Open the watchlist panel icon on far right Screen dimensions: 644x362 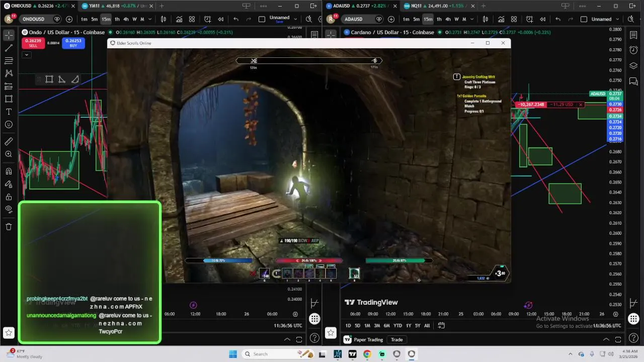[x=633, y=35]
